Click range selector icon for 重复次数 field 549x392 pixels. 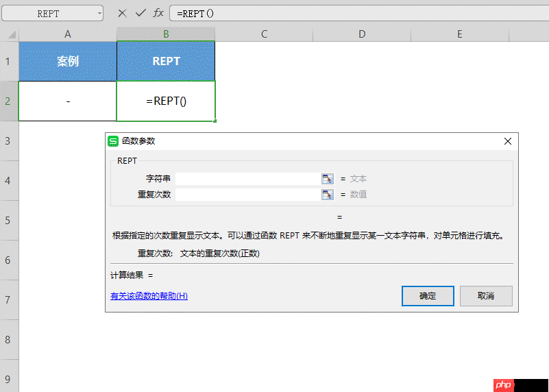(327, 195)
